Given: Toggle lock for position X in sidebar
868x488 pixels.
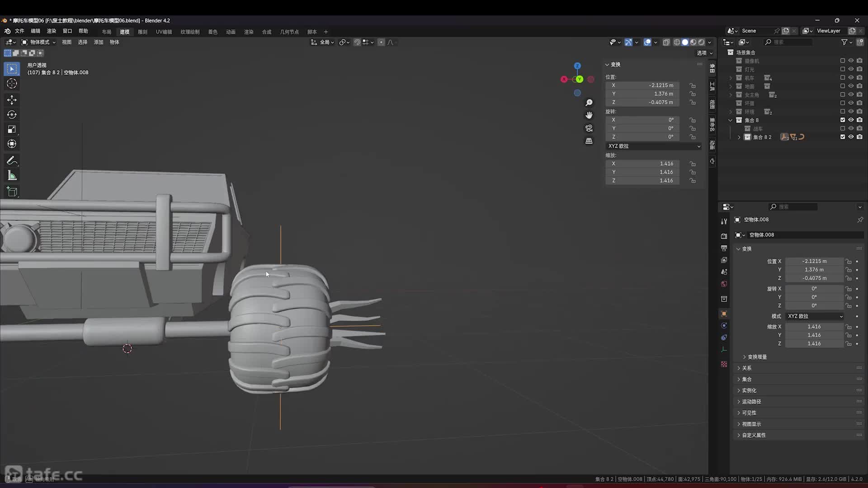Looking at the screenshot, I should (693, 85).
